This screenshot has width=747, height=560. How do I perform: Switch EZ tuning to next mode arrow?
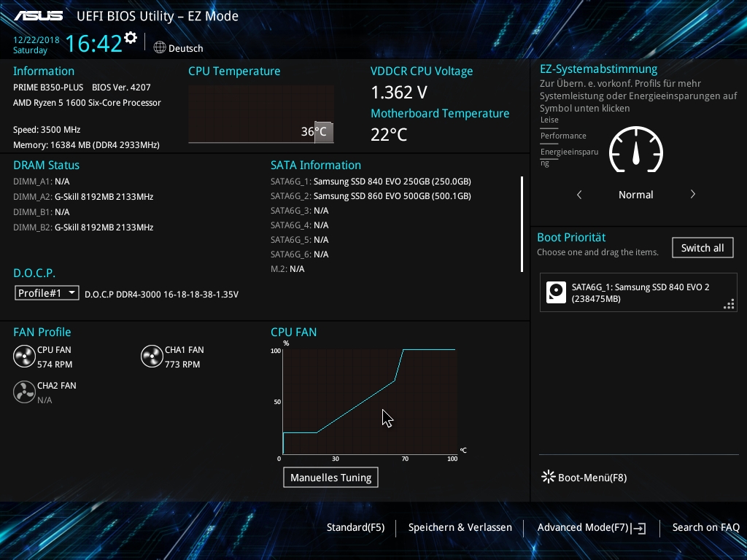693,194
